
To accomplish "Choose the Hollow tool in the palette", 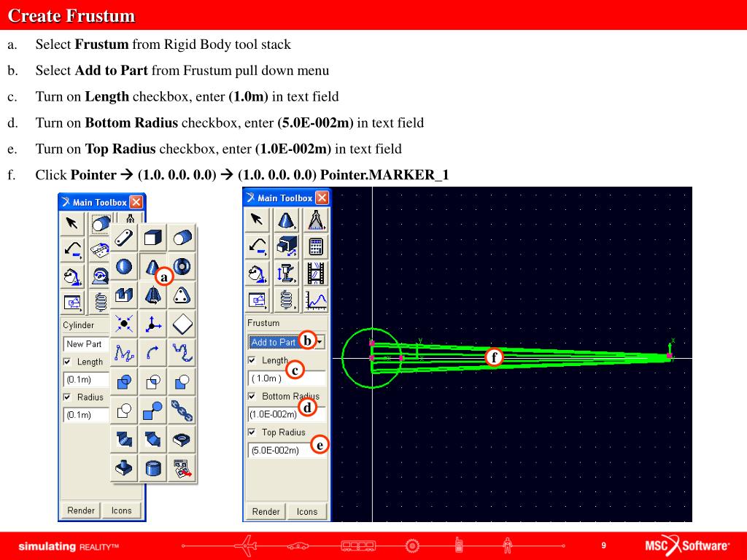I will pyautogui.click(x=152, y=468).
